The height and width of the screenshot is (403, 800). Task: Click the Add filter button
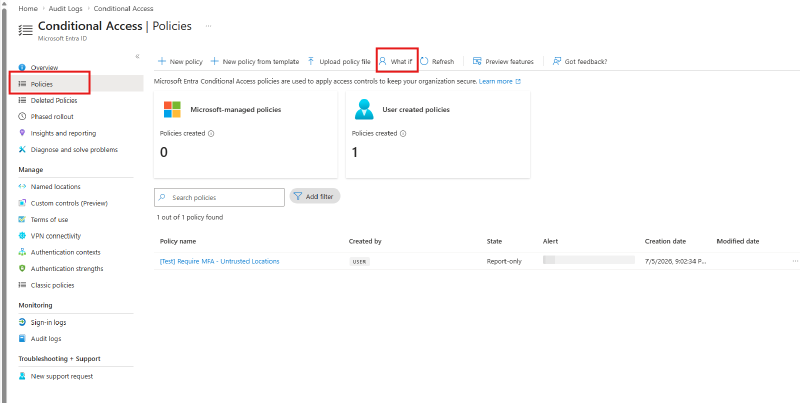tap(315, 196)
